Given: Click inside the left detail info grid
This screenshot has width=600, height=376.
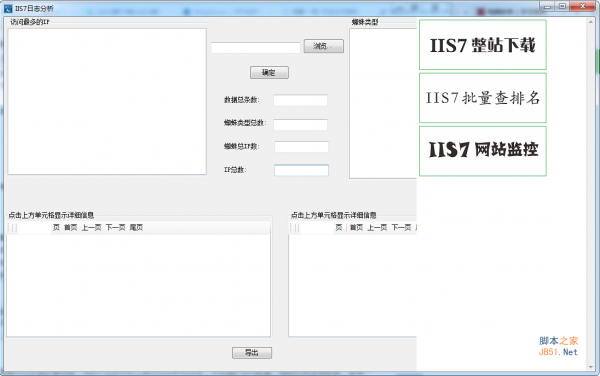Looking at the screenshot, I should [x=139, y=286].
